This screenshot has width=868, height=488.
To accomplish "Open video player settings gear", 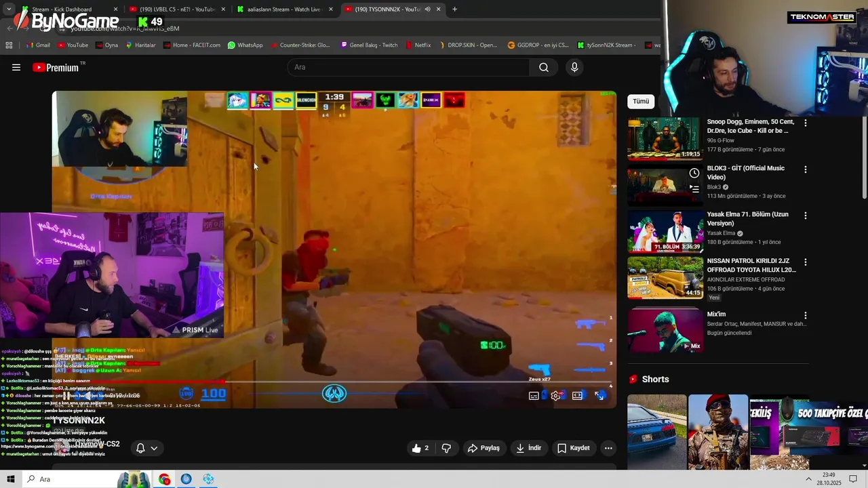I will pos(555,396).
